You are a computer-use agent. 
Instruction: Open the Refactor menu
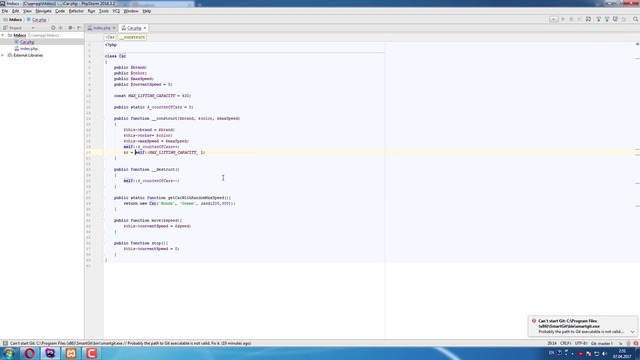pos(76,11)
